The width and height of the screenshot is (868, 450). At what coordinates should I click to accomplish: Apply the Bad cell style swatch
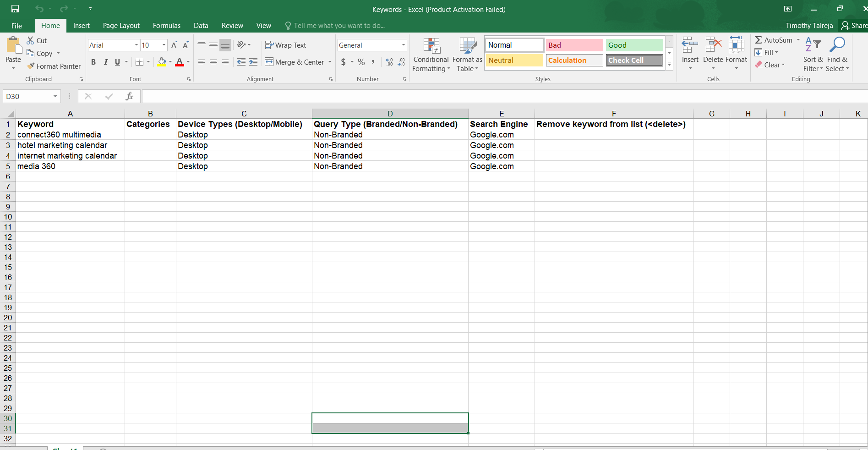coord(574,45)
